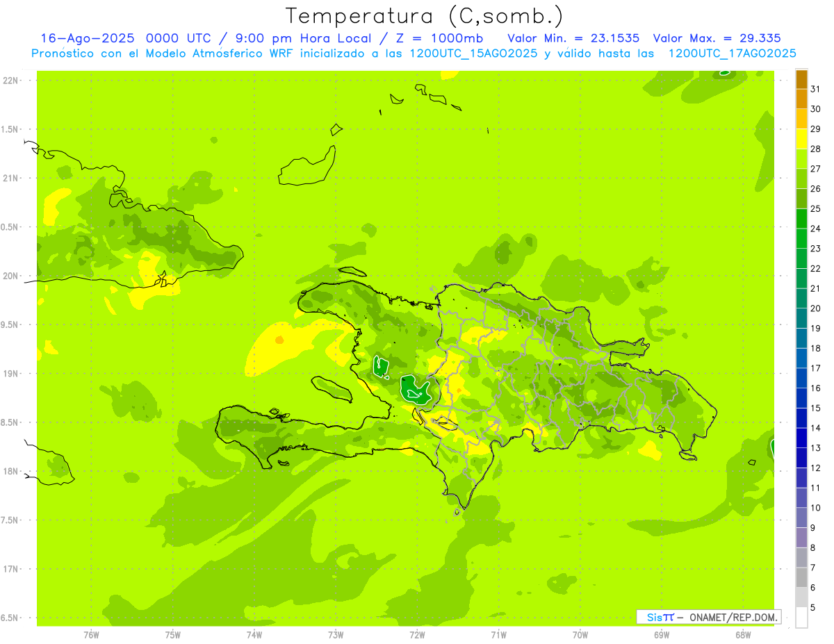Select the date text '16-Ago-2025'

tap(88, 38)
